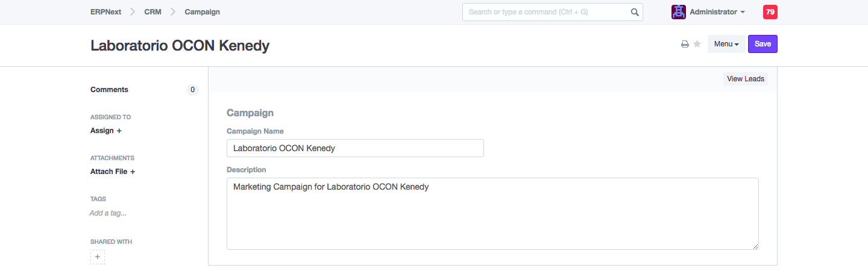Click the plus box under Shared With
This screenshot has height=277, width=868.
pos(98,257)
